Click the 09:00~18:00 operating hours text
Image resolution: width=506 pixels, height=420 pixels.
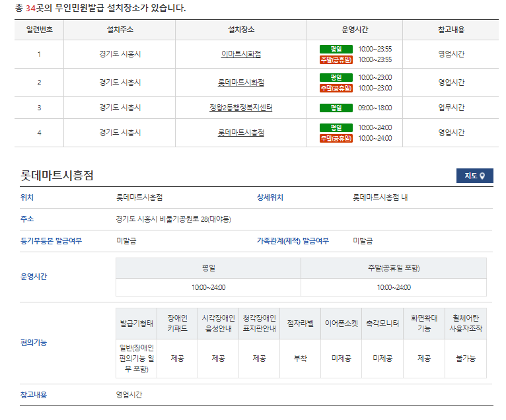pos(375,108)
